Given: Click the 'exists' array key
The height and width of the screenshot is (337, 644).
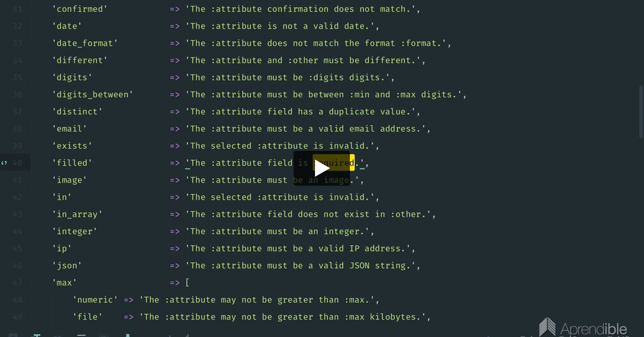Looking at the screenshot, I should [x=72, y=146].
